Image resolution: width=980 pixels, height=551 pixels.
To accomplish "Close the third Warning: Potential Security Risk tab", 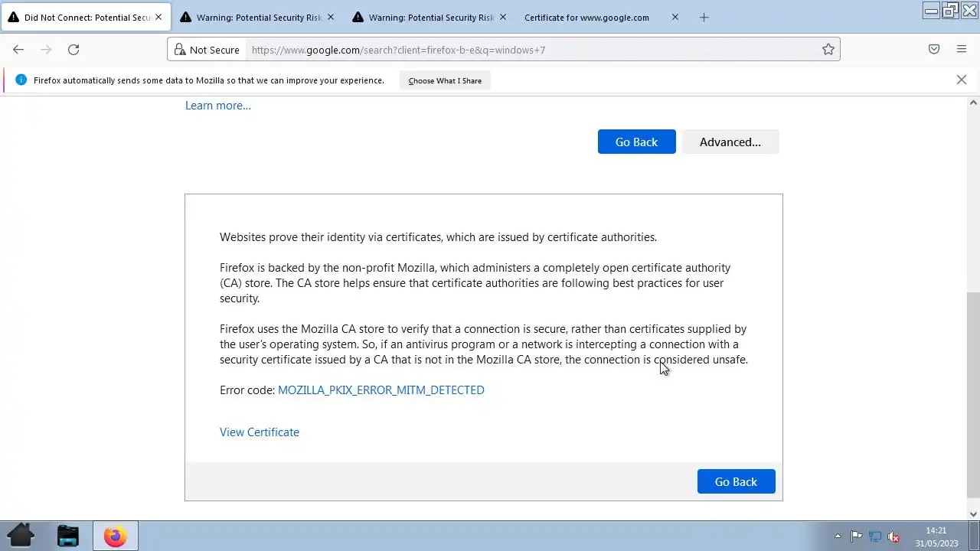I will [x=503, y=17].
